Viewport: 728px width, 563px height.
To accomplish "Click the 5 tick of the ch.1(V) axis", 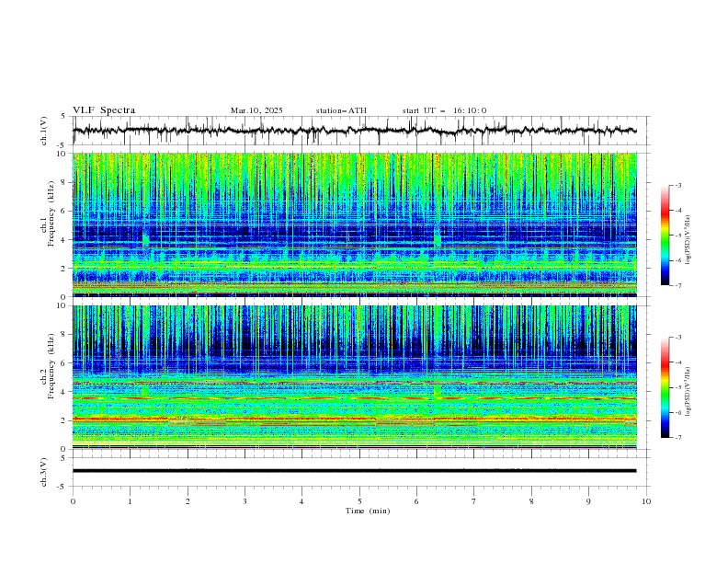I will pyautogui.click(x=63, y=117).
